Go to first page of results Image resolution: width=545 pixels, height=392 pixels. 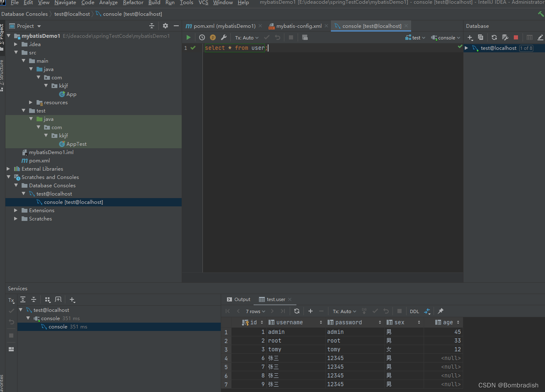[x=227, y=311]
